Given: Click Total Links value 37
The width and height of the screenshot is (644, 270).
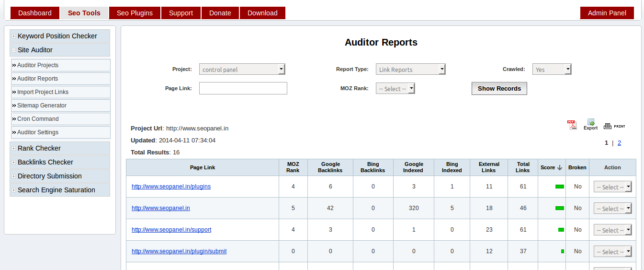Looking at the screenshot, I should pos(523,251).
